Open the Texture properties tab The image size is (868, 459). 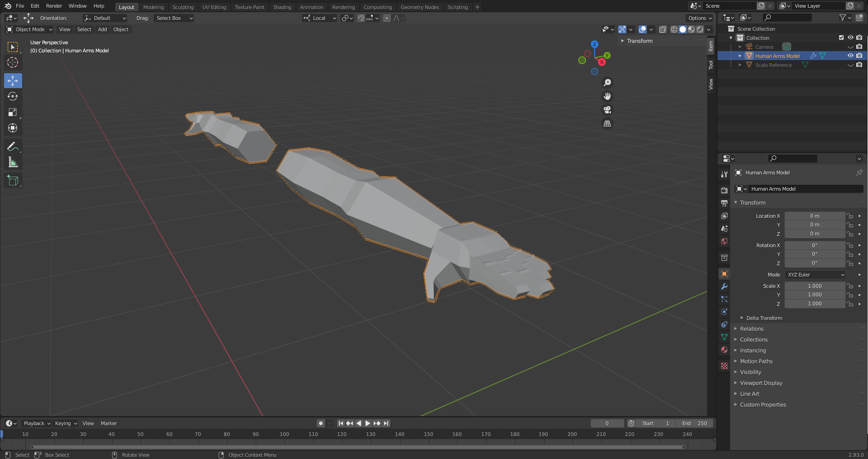pos(724,366)
